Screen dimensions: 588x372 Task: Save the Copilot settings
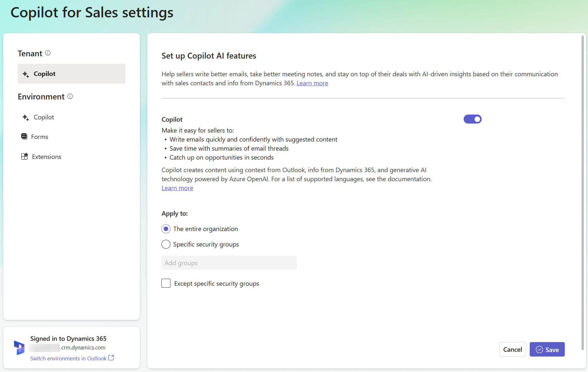[x=547, y=349]
